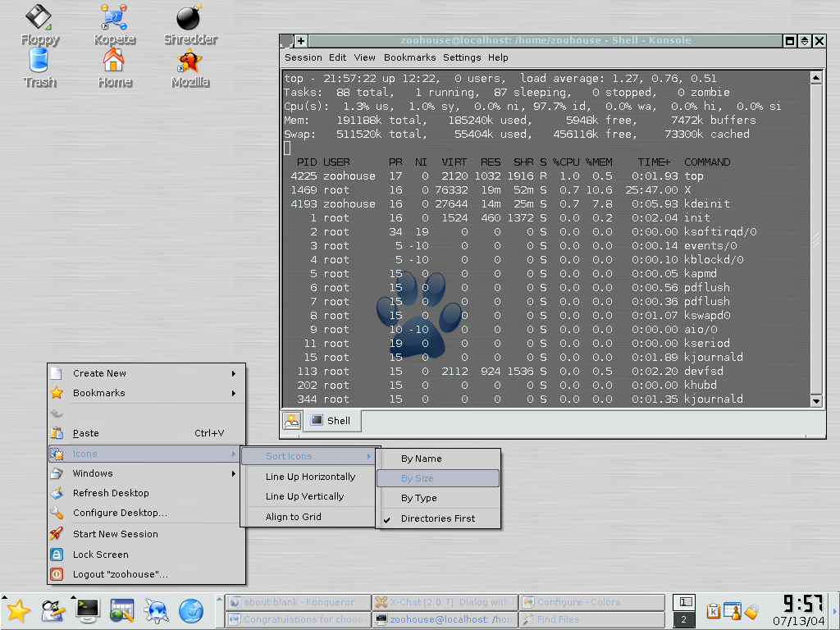The width and height of the screenshot is (840, 630).
Task: Expand the Bookmarks submenu in the context menu
Action: pyautogui.click(x=146, y=393)
